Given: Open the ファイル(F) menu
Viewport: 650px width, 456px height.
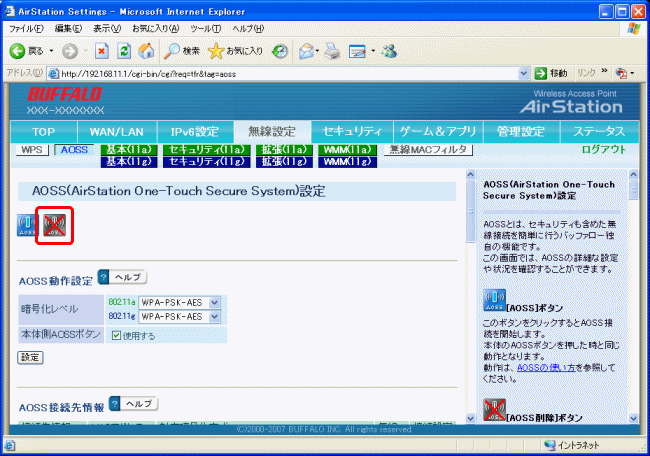Looking at the screenshot, I should [x=26, y=29].
